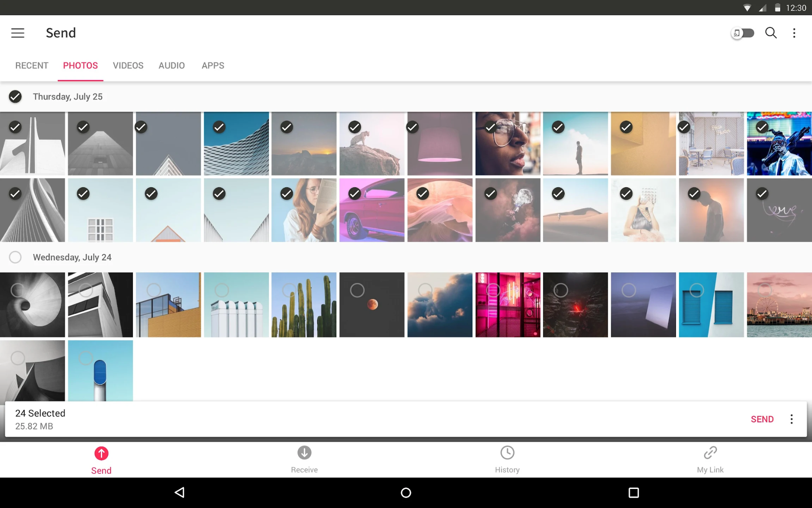
Task: Switch to the AUDIO tab
Action: [172, 65]
